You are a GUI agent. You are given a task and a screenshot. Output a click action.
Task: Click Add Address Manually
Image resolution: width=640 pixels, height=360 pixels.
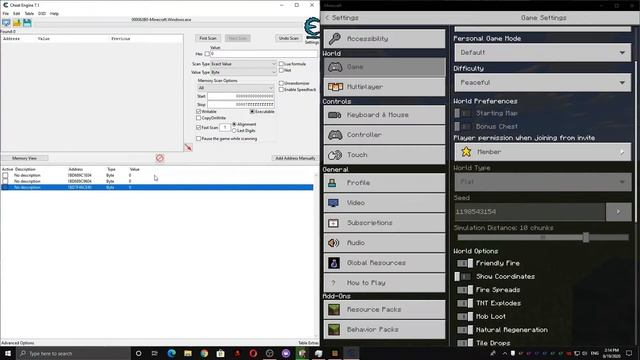point(295,158)
